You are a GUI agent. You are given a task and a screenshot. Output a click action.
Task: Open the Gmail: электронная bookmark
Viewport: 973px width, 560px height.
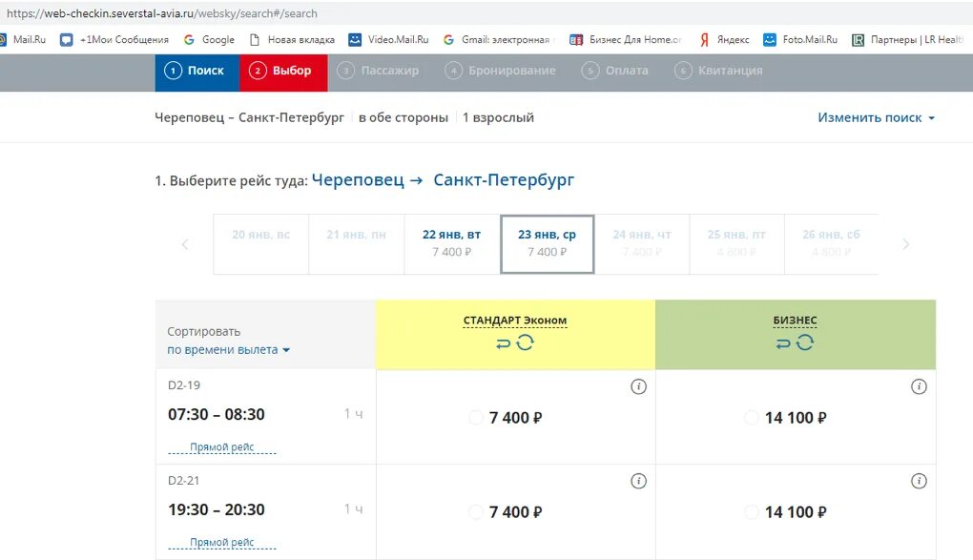click(498, 40)
